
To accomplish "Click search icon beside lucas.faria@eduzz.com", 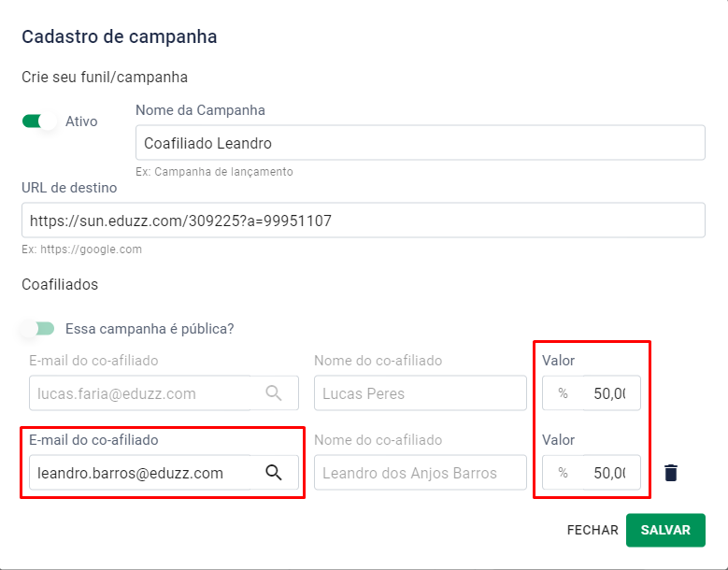I will [274, 393].
